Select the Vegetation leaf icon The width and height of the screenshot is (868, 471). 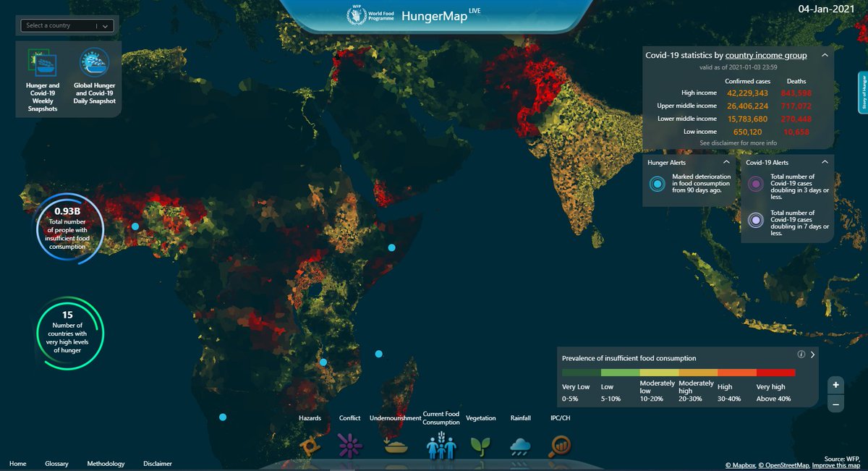[x=481, y=446]
